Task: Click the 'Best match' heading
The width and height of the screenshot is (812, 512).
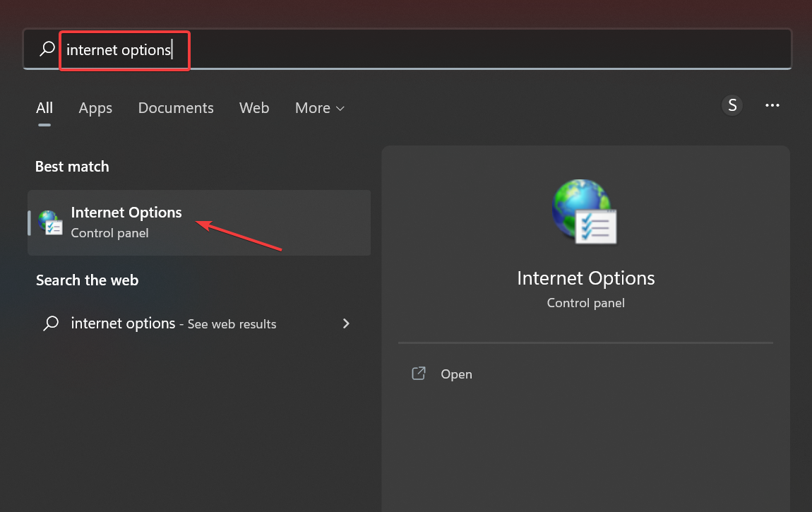Action: click(x=72, y=167)
